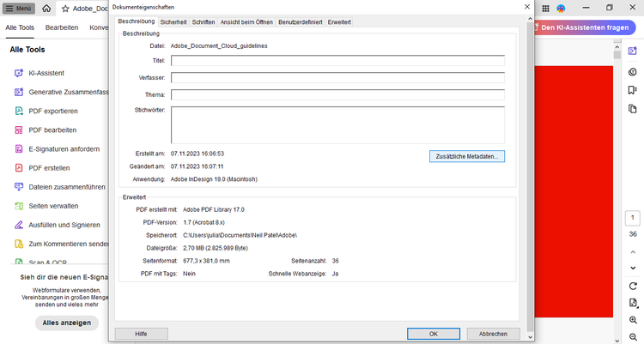Click into the Stichwörter text area
644x344 pixels.
tap(337, 125)
